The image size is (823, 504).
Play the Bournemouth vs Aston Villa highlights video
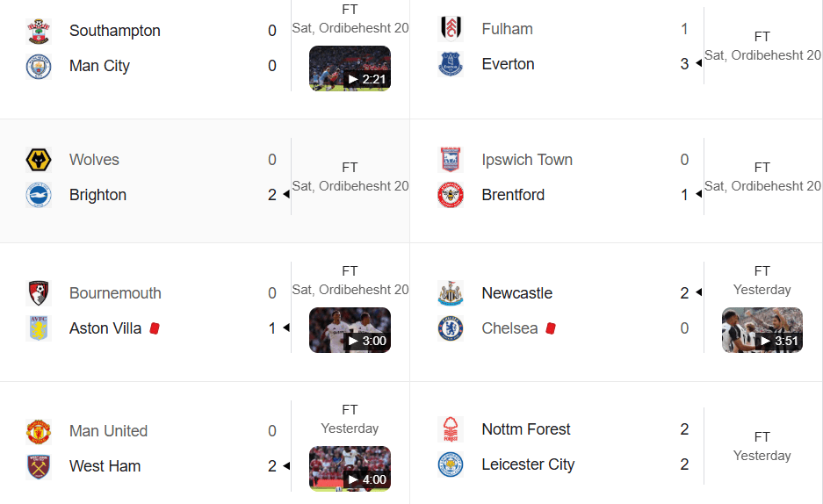click(350, 330)
